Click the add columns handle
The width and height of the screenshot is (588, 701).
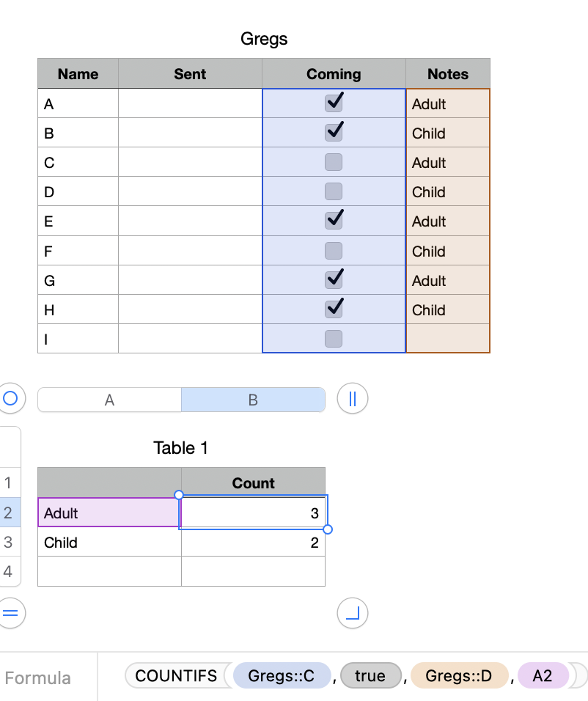point(352,399)
